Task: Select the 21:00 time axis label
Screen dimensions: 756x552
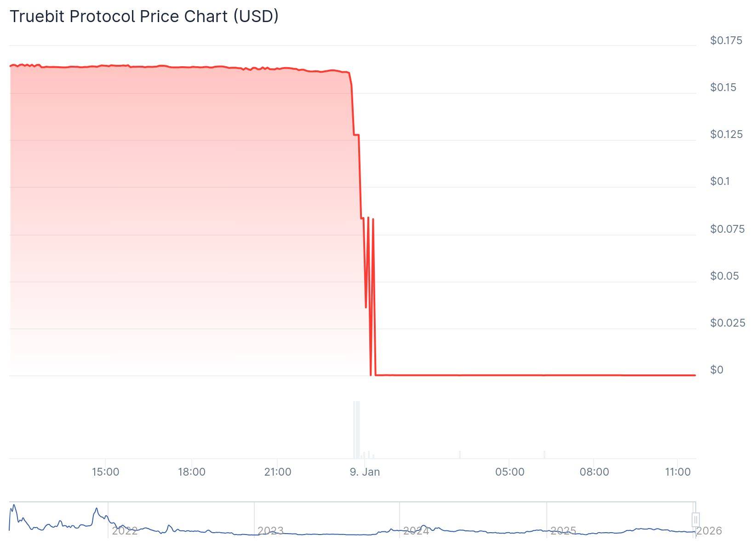Action: tap(278, 472)
